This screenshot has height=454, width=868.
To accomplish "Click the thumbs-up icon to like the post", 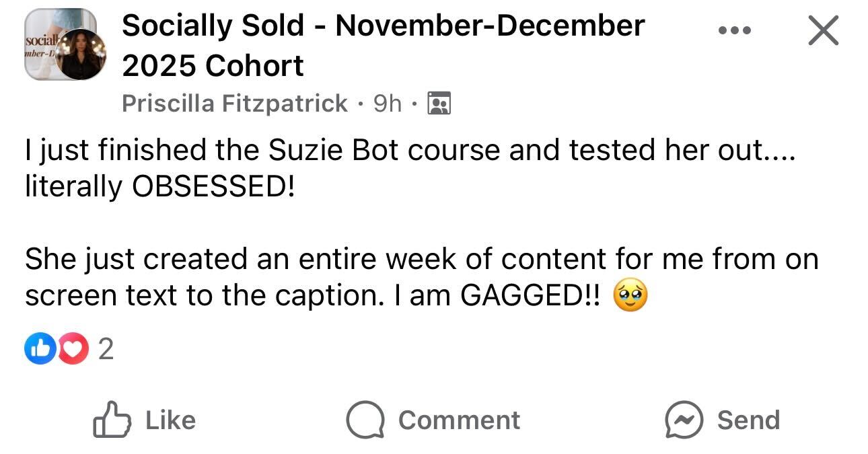I will click(x=112, y=420).
